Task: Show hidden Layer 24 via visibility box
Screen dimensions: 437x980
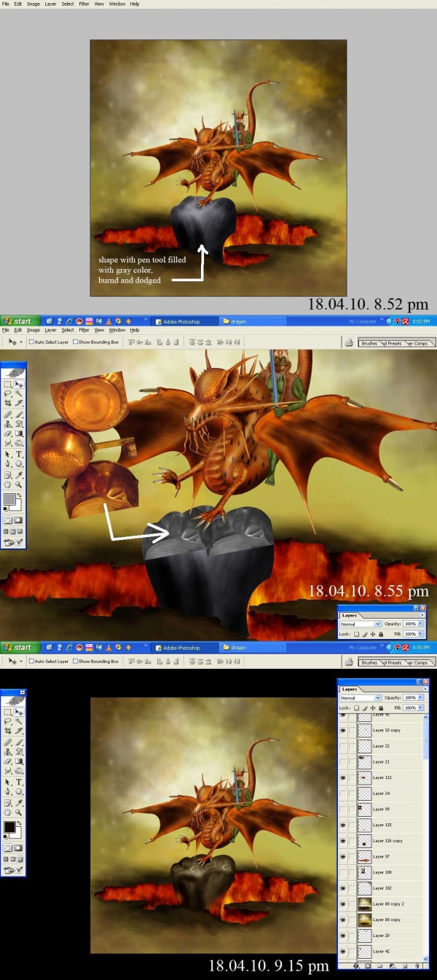Action: pos(343,793)
